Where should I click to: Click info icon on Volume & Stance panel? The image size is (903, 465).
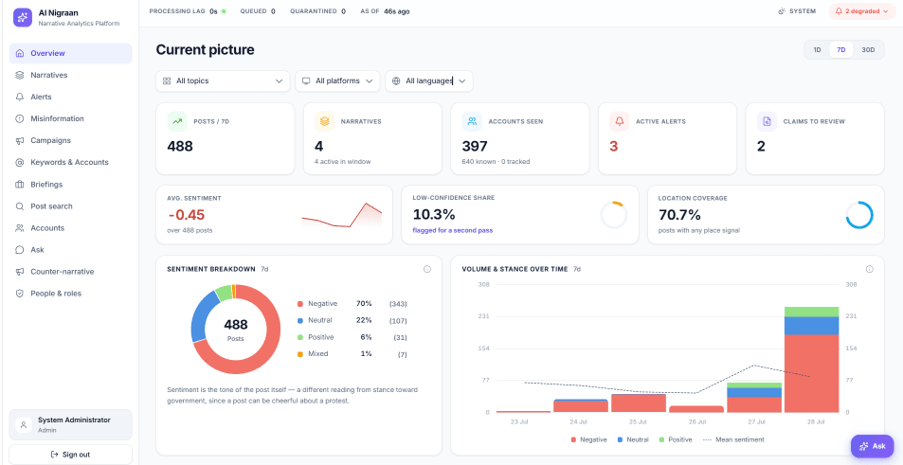coord(870,269)
